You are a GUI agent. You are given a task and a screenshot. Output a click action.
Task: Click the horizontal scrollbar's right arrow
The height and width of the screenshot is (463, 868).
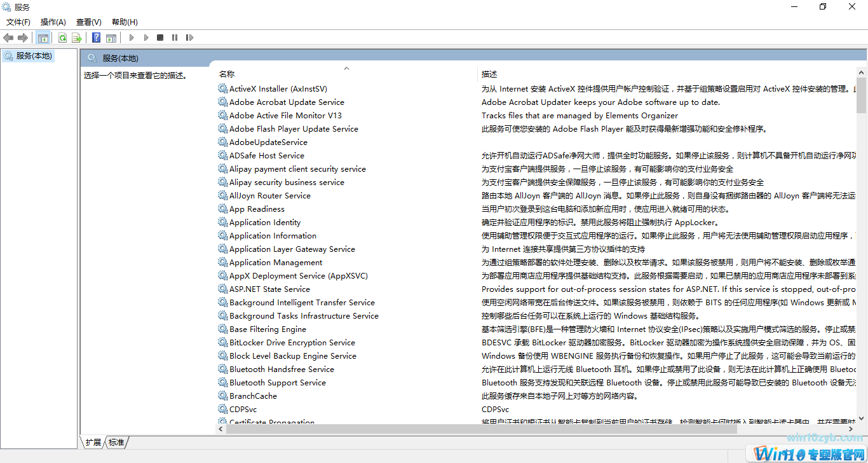[x=850, y=429]
